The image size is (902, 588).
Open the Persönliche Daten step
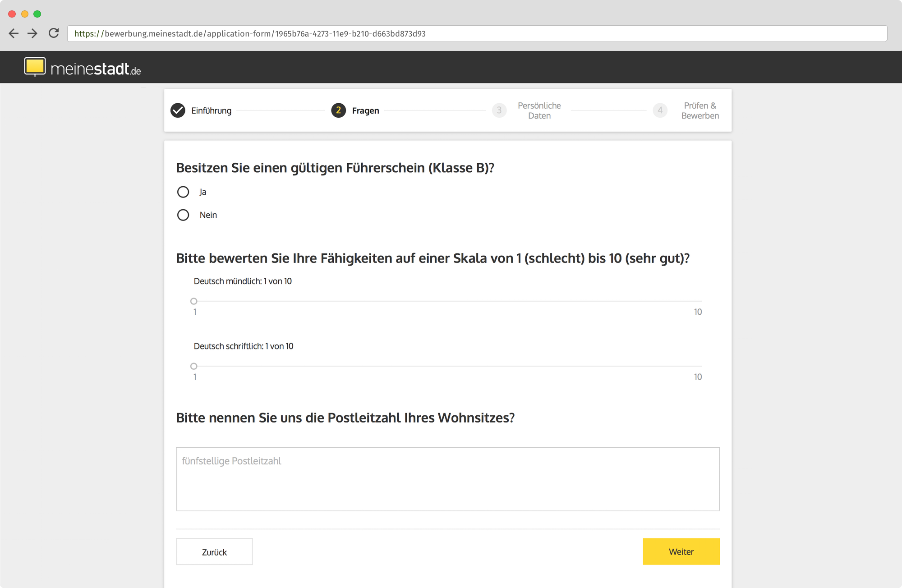point(539,110)
